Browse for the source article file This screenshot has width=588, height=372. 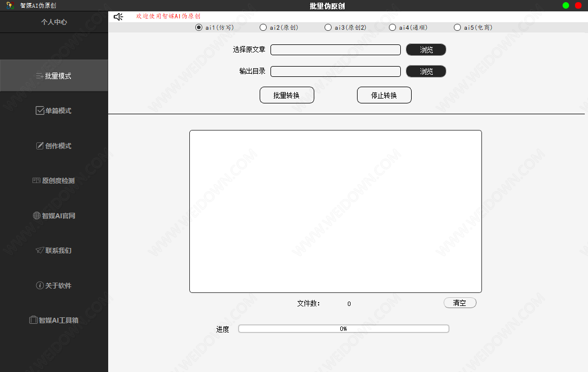426,50
